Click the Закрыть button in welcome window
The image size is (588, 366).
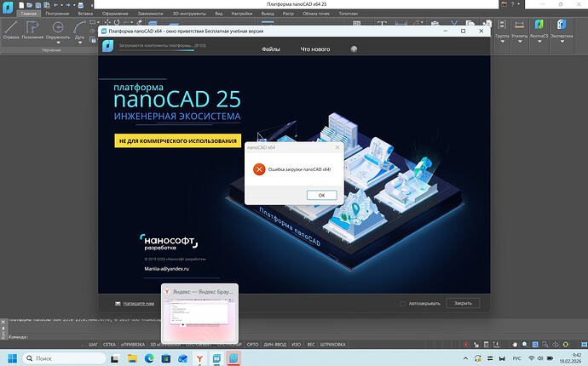point(463,303)
